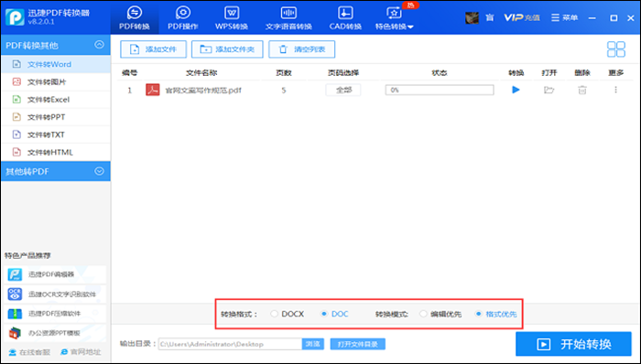Click the 0% progress bar
Viewport: 641px width, 364px height.
(440, 90)
